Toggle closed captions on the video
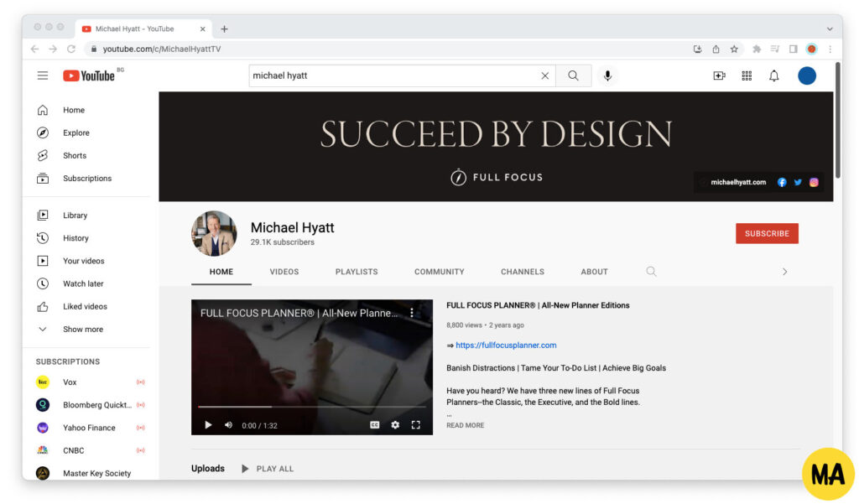 pyautogui.click(x=375, y=425)
